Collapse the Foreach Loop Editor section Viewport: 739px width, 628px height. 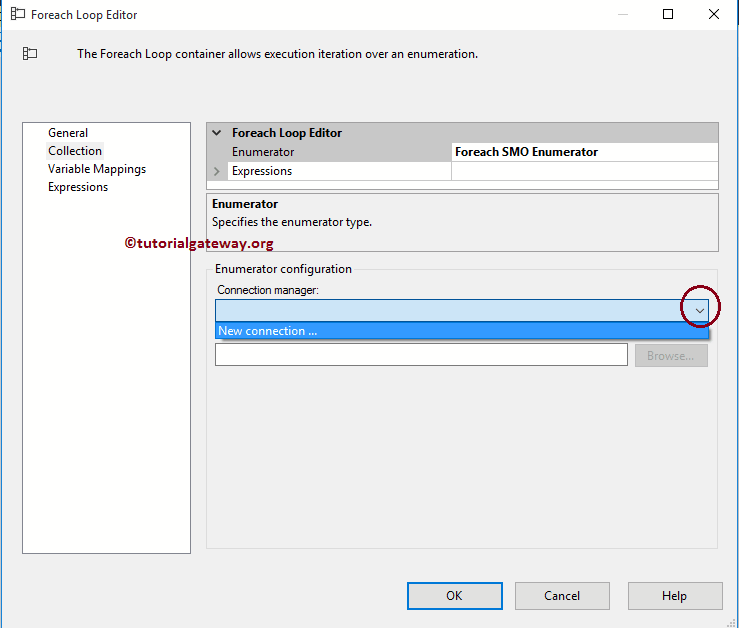click(217, 133)
